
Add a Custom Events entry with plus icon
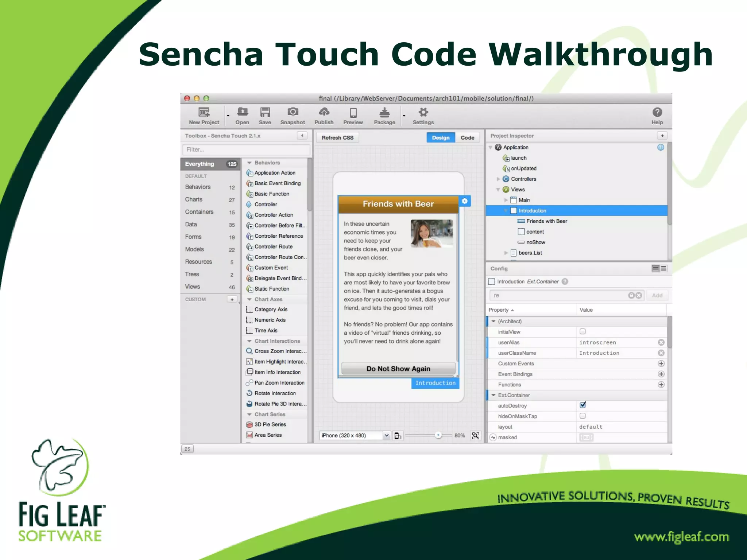click(661, 363)
